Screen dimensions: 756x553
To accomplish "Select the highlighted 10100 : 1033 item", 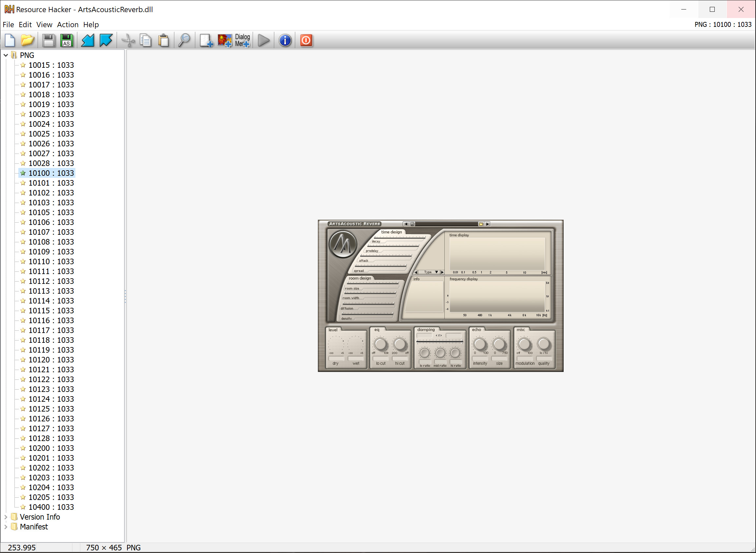I will point(51,173).
